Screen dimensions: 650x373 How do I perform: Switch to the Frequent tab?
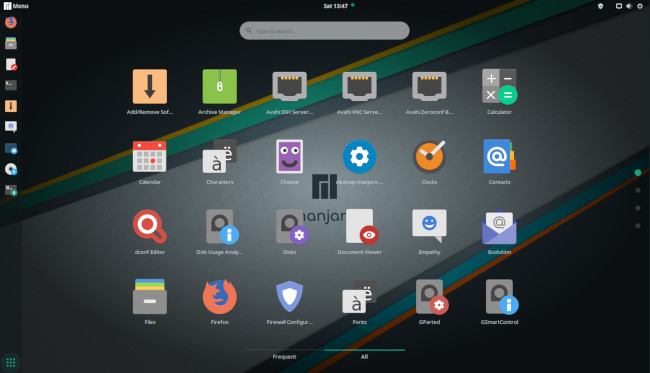[x=284, y=356]
